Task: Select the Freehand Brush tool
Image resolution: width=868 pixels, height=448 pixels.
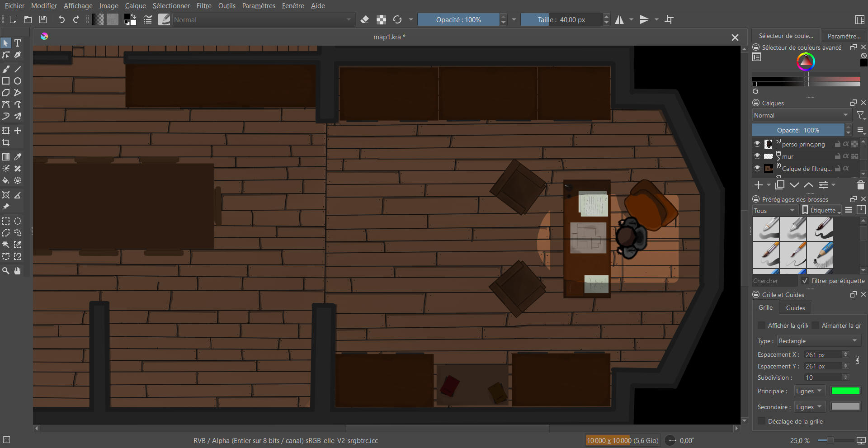Action: coord(6,69)
